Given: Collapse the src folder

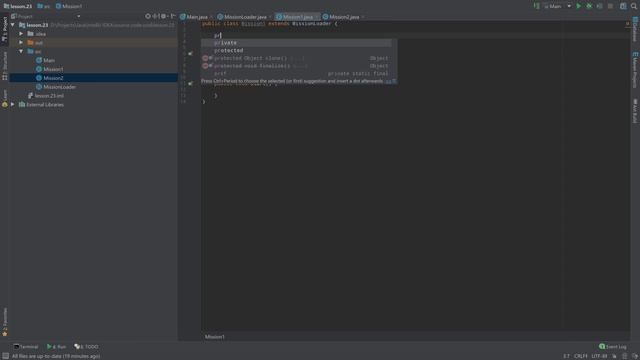Looking at the screenshot, I should [21, 51].
